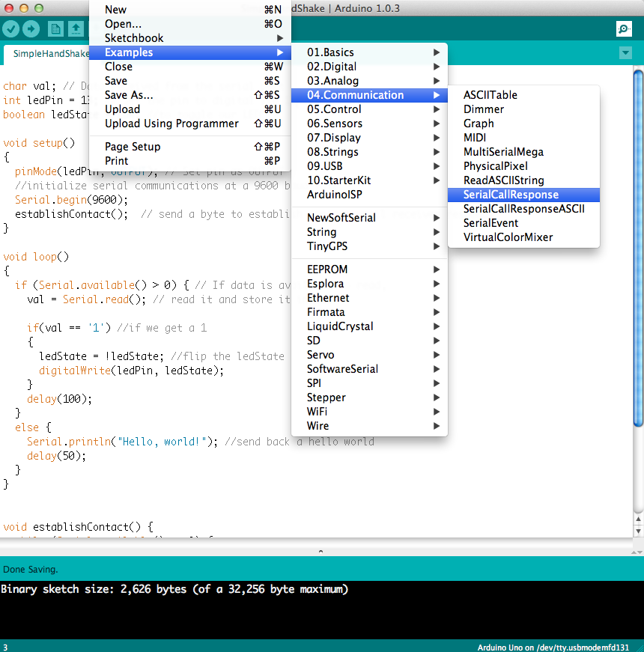The width and height of the screenshot is (644, 652).
Task: Choose Close in the File menu
Action: coord(190,67)
